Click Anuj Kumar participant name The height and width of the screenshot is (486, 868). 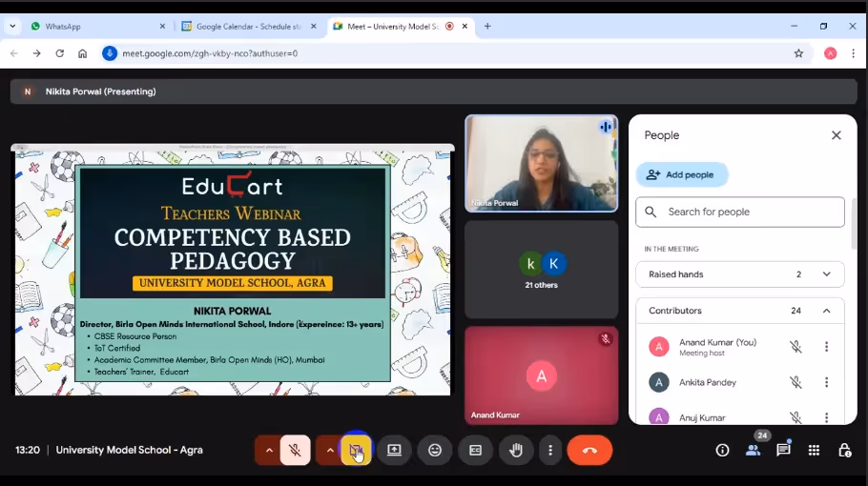coord(702,417)
